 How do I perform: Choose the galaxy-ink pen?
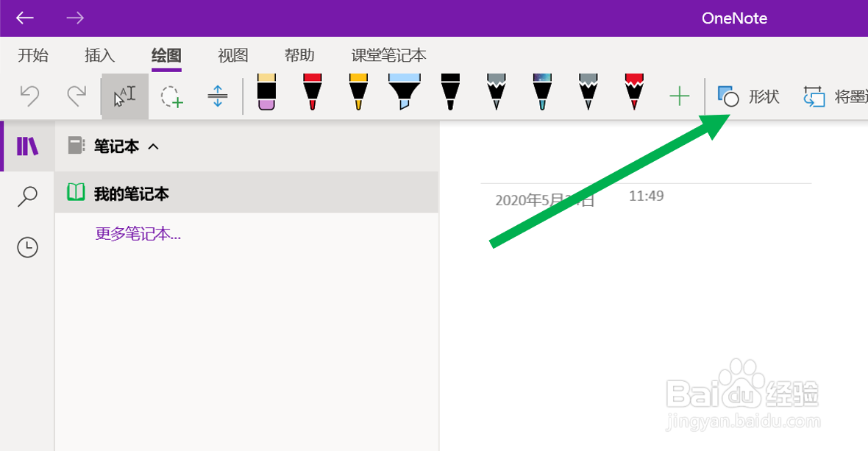542,93
